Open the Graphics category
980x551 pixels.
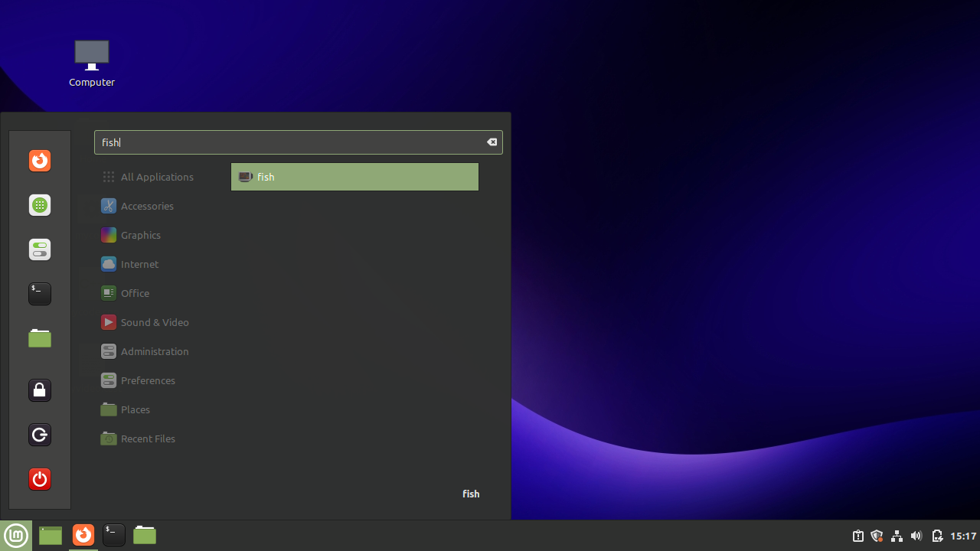(x=131, y=235)
